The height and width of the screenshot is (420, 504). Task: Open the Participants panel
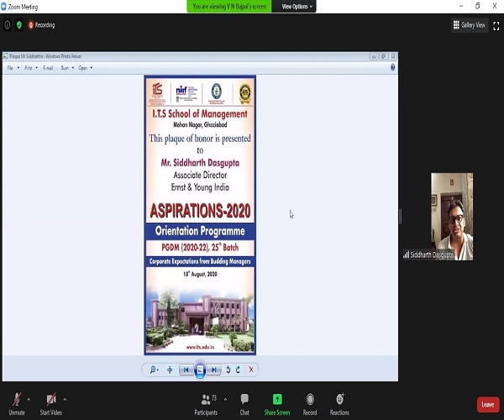tap(206, 404)
